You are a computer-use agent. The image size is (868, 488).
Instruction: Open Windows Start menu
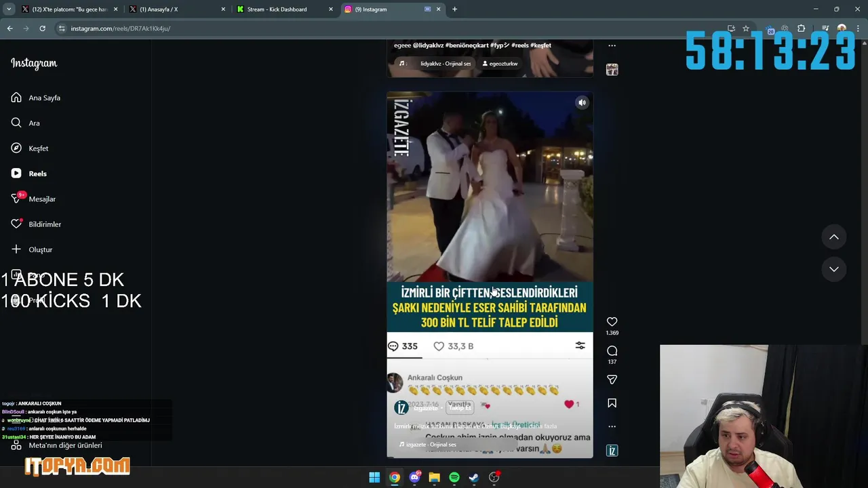pyautogui.click(x=374, y=477)
